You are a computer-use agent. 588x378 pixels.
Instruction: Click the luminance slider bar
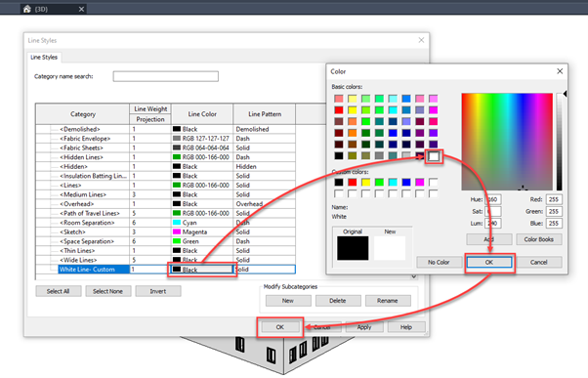coord(559,142)
